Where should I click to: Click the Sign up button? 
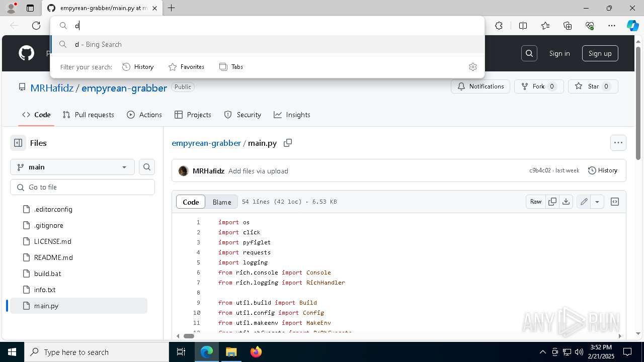click(600, 53)
